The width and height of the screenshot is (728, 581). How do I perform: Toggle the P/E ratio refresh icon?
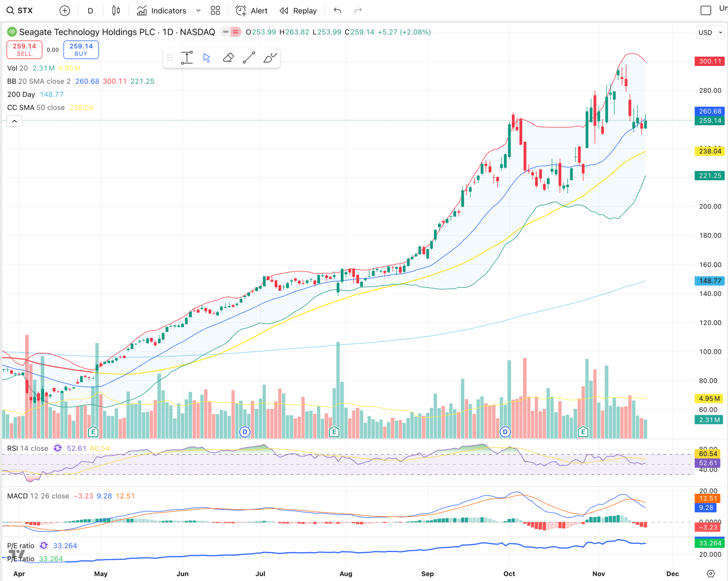click(x=44, y=545)
